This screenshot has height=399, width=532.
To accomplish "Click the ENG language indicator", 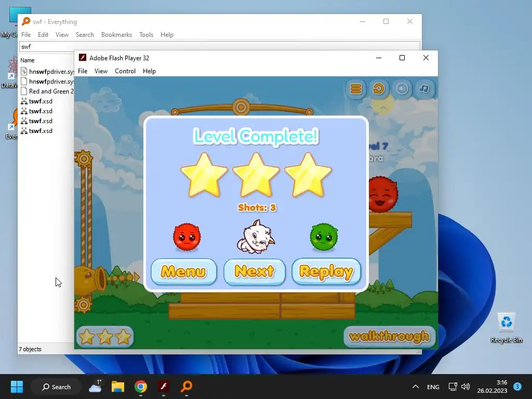I will (433, 387).
